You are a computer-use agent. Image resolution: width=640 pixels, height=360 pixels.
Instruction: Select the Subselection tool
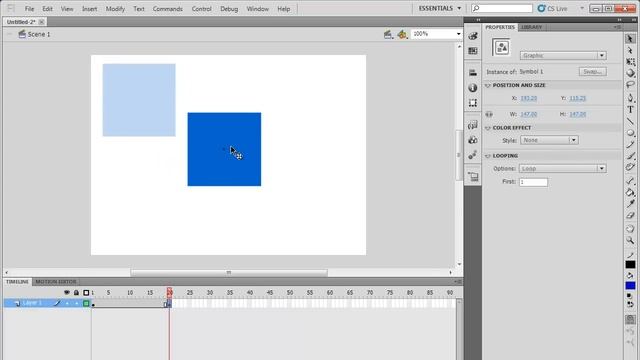(x=630, y=50)
